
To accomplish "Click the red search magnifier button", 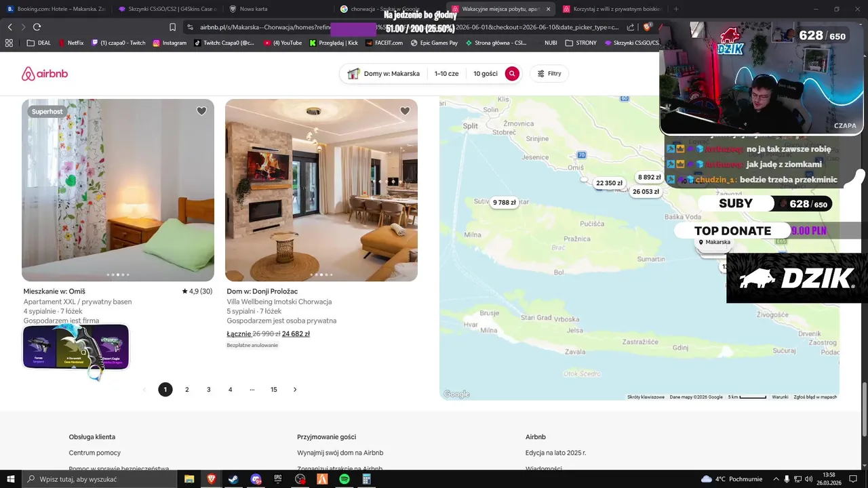I will (x=512, y=74).
